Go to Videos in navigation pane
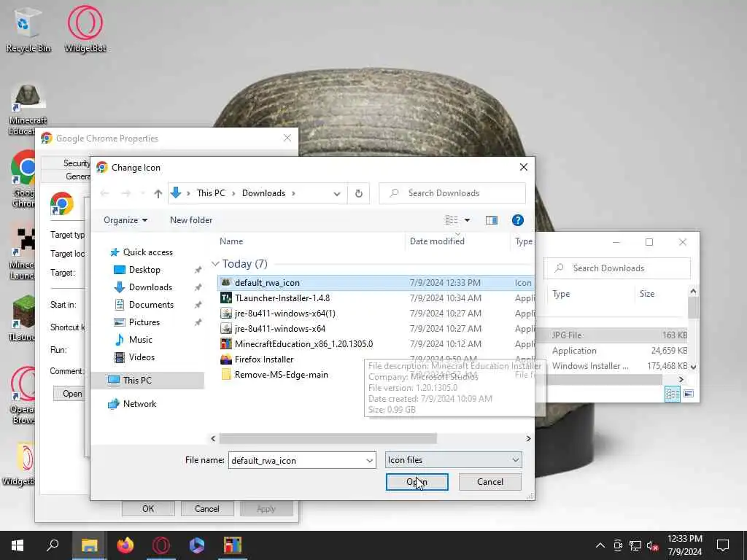The image size is (747, 560). (x=135, y=357)
